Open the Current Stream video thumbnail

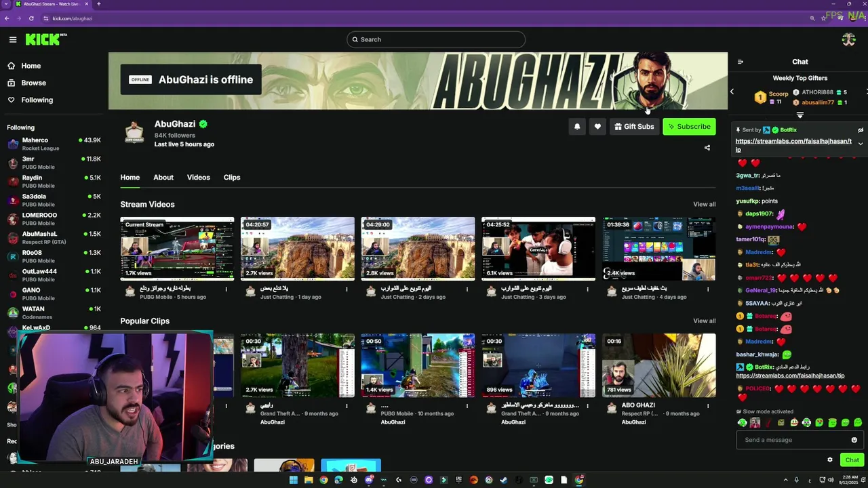[x=177, y=249]
